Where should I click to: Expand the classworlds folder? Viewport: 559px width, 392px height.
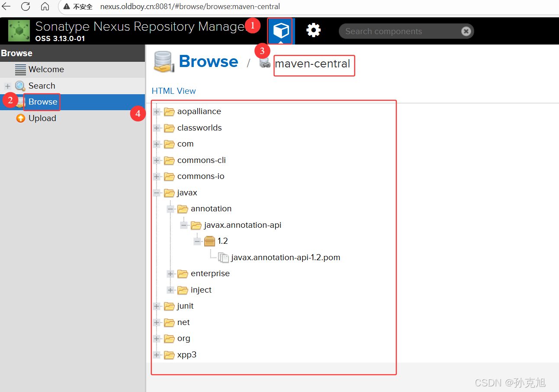click(x=157, y=128)
